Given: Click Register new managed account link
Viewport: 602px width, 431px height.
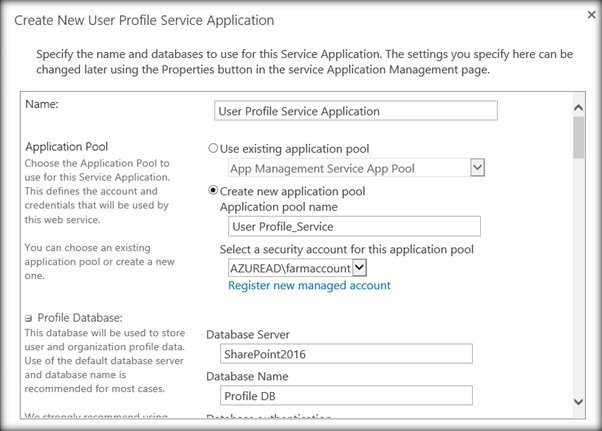Looking at the screenshot, I should [x=309, y=285].
